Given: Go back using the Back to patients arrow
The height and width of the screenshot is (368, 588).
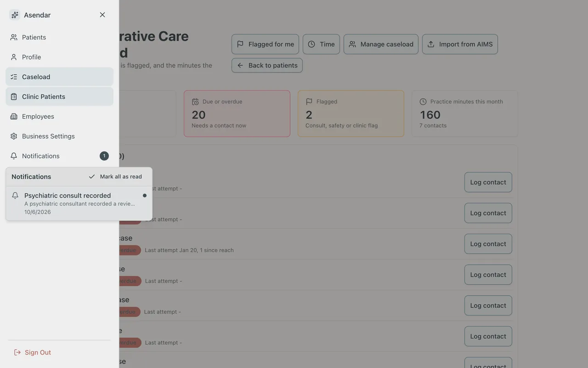Looking at the screenshot, I should click(x=267, y=65).
